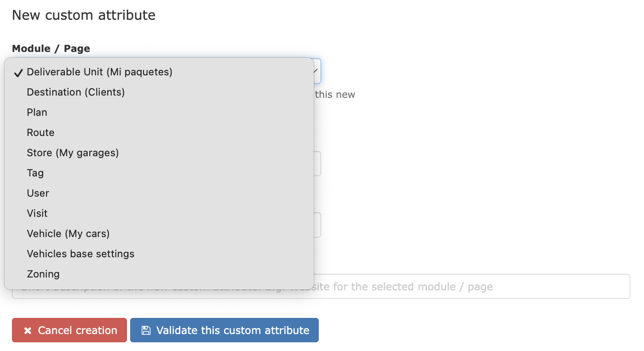This screenshot has height=351, width=644.
Task: Select the Tag module option
Action: point(35,173)
